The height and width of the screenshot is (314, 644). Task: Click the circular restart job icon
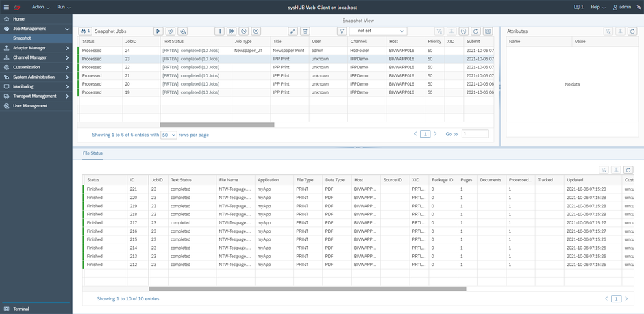[171, 31]
